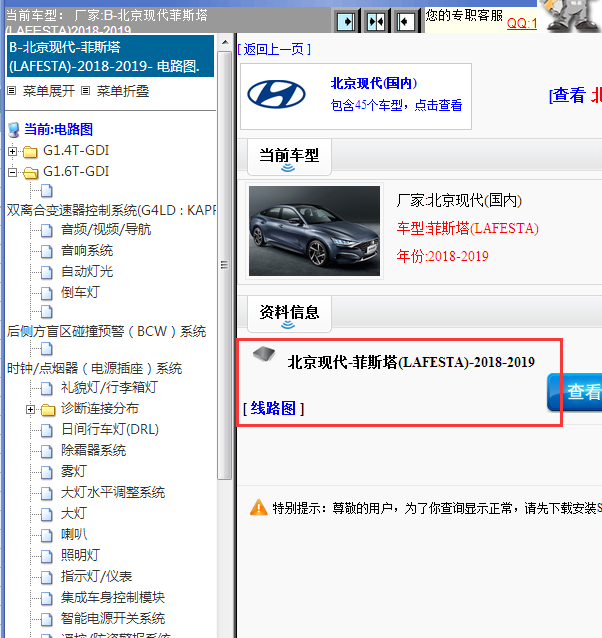This screenshot has height=638, width=602.
Task: Click the page icon beside 礼貌灯/行李箱灯
Action: pyautogui.click(x=47, y=389)
